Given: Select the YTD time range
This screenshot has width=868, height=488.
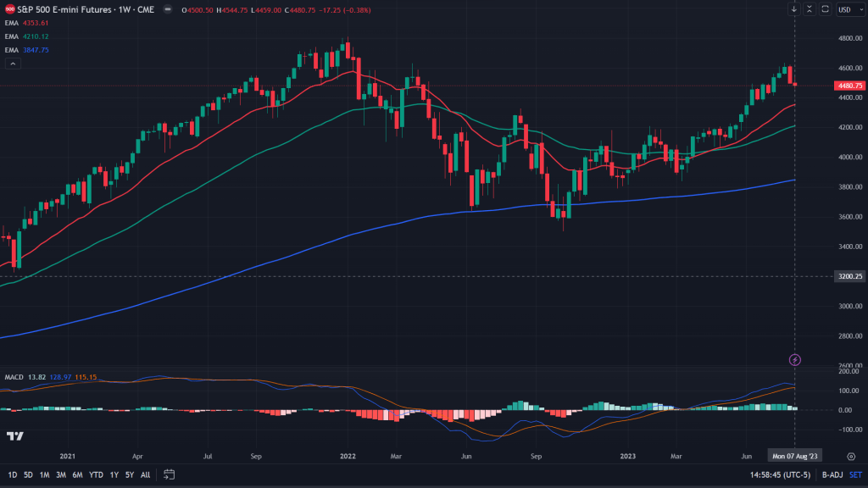Looking at the screenshot, I should click(96, 474).
